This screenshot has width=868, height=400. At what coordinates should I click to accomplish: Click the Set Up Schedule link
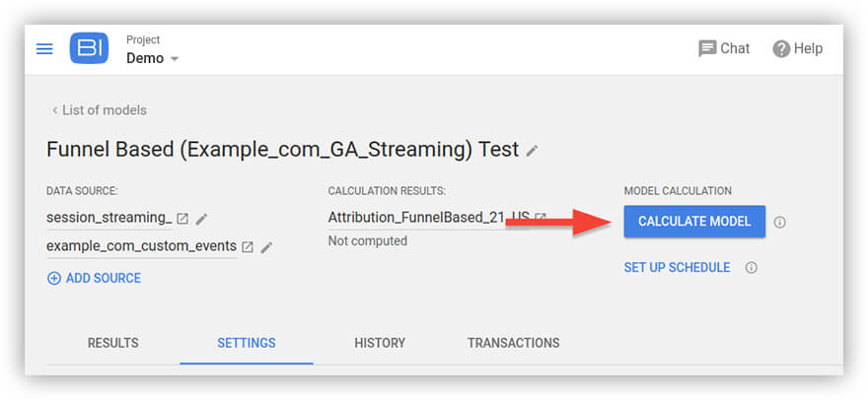point(677,267)
